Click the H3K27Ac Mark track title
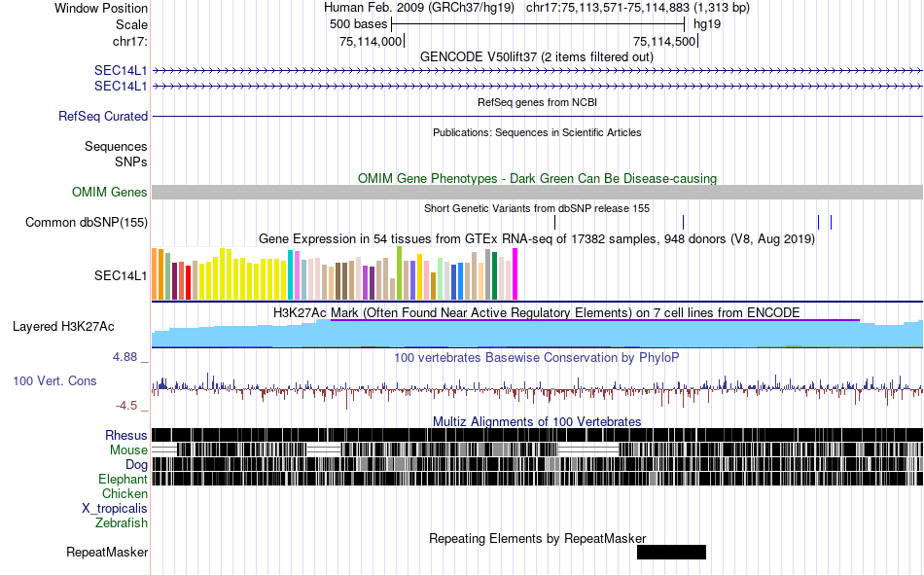This screenshot has height=575, width=924. click(537, 312)
